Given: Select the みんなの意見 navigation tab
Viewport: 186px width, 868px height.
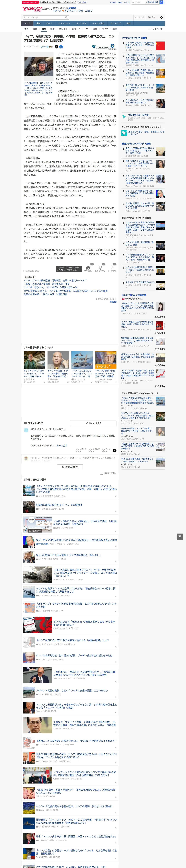Looking at the screenshot, I should click(x=98, y=23).
